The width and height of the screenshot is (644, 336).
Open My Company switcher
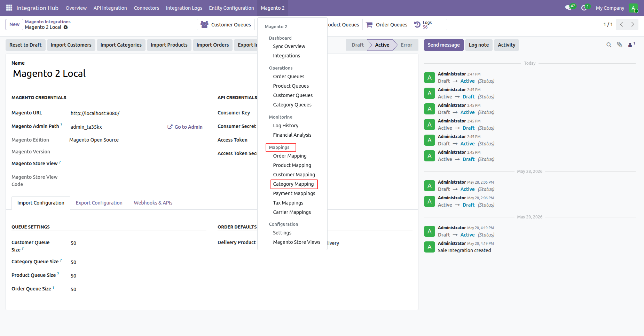click(610, 8)
